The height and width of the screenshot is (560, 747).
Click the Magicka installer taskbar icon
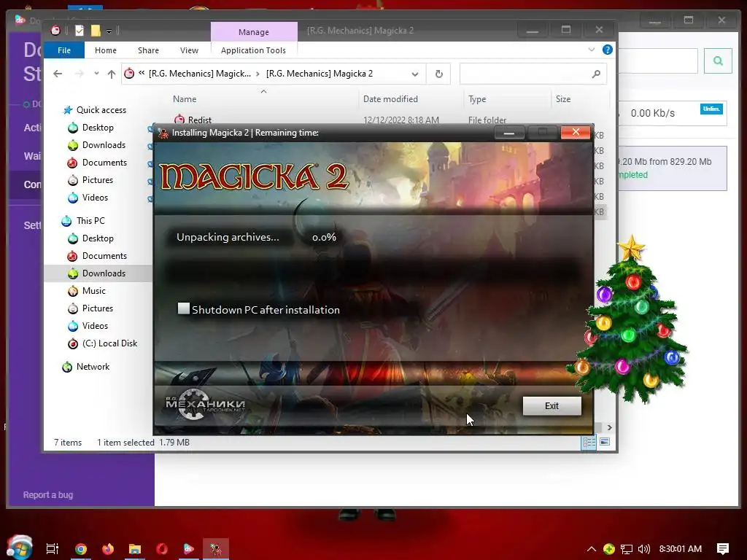(x=216, y=549)
